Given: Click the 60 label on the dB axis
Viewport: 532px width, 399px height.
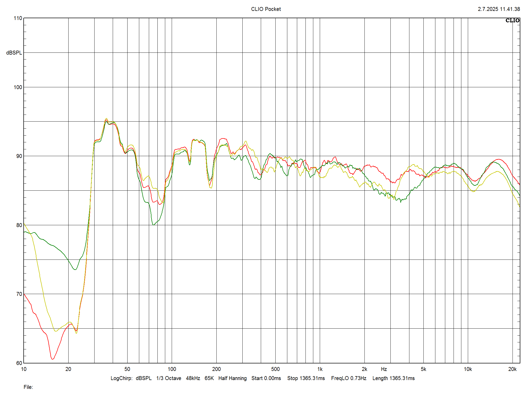Looking at the screenshot, I should tap(19, 363).
